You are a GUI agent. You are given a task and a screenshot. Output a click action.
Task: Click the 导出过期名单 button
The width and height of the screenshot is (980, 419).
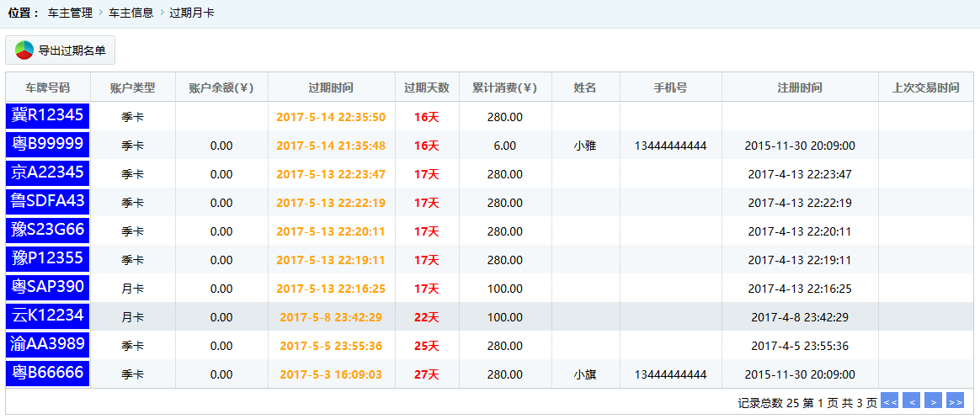[x=61, y=50]
